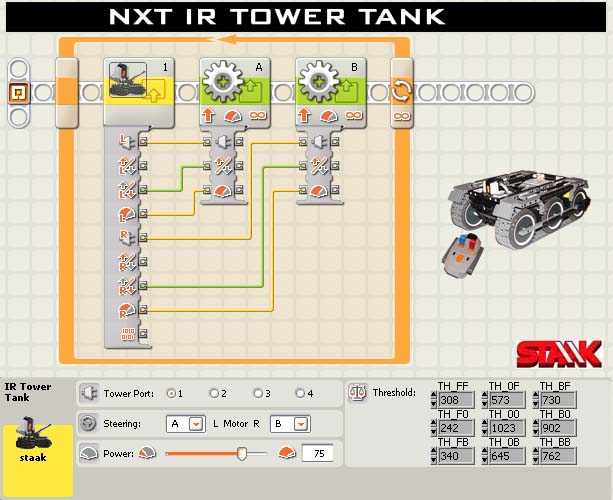
Task: Click Motor B infinity duration icon
Action: click(353, 116)
